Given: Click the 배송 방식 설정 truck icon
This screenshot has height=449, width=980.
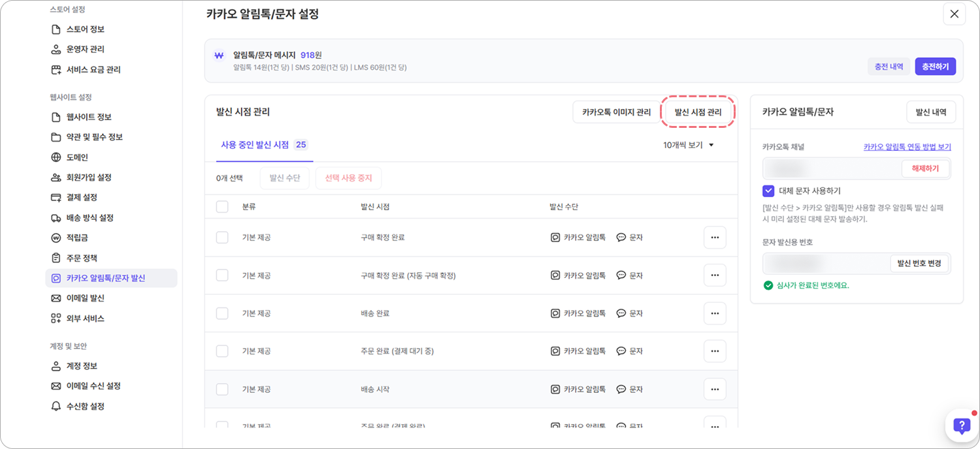Looking at the screenshot, I should click(x=56, y=218).
